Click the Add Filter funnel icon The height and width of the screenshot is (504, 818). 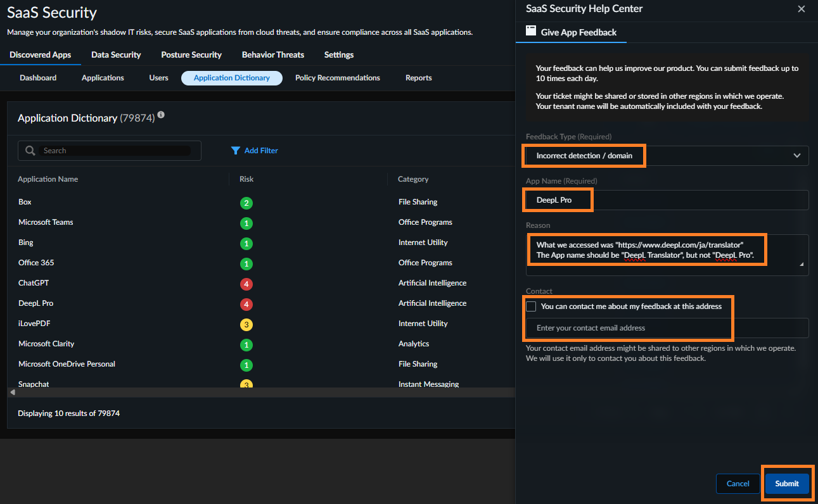[236, 151]
